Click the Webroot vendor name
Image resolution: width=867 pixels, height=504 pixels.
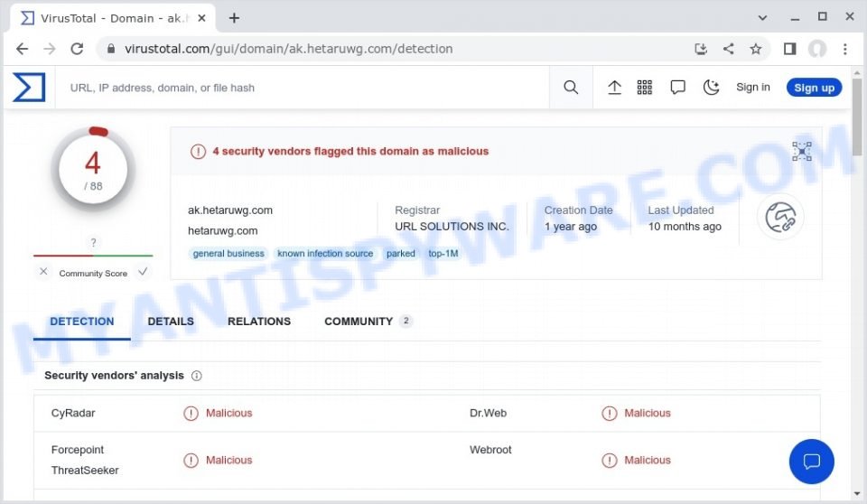coord(490,450)
